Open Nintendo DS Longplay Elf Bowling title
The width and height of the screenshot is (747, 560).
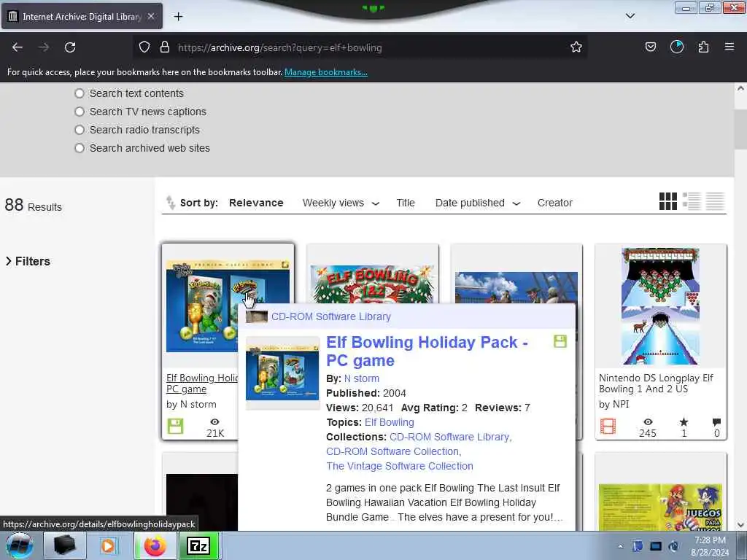(x=656, y=384)
